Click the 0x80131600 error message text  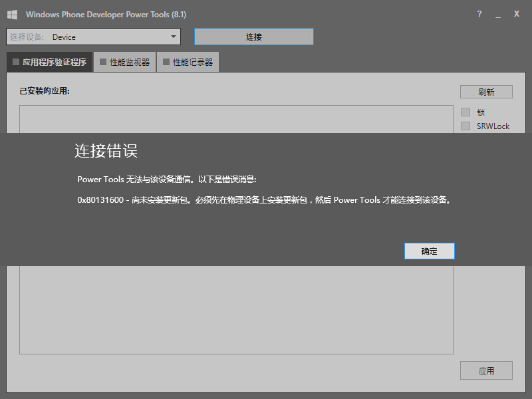coord(264,200)
